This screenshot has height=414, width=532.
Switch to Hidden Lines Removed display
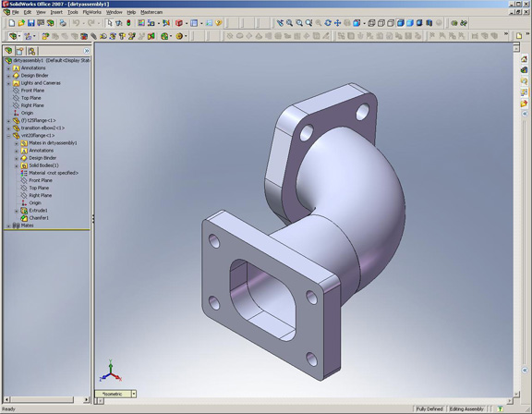pos(391,23)
